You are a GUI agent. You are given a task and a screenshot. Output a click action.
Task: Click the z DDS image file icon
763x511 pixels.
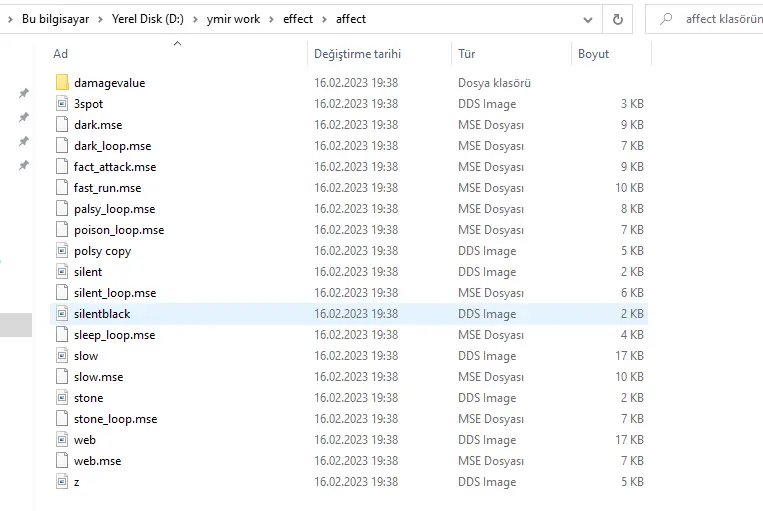62,482
